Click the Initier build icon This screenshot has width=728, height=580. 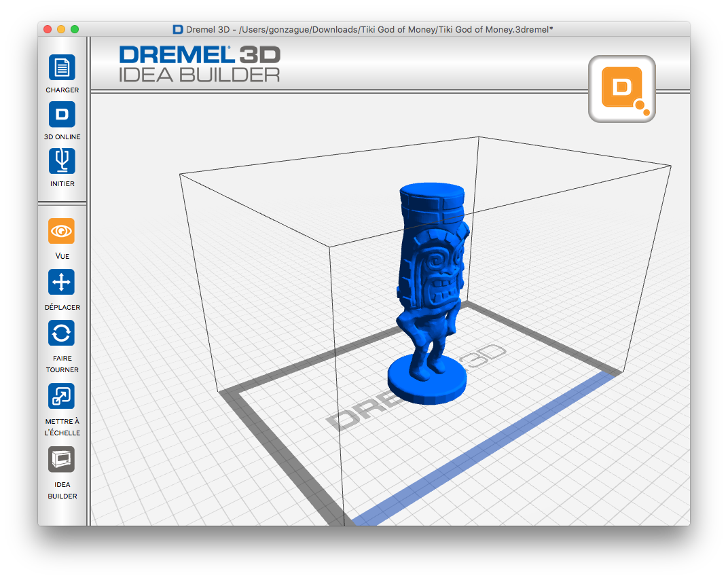coord(62,161)
